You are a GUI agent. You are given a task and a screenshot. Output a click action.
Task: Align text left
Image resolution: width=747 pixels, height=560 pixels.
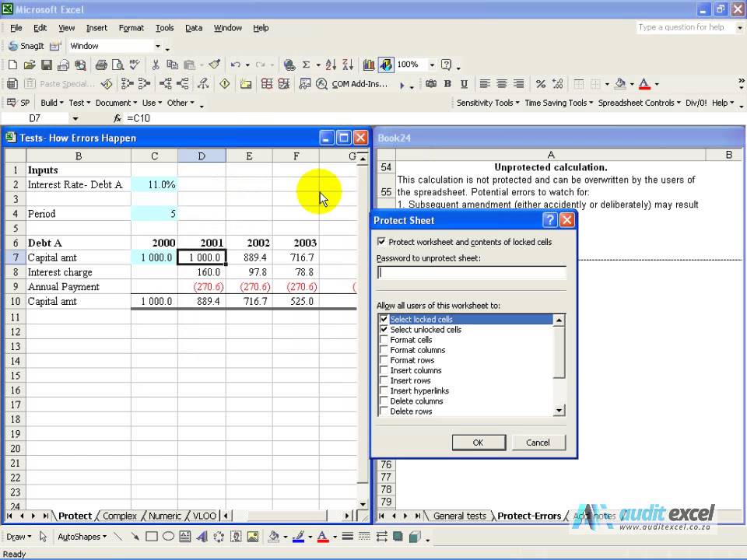(485, 84)
